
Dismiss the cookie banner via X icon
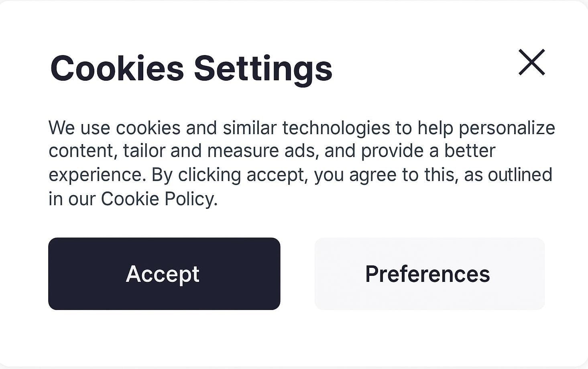(x=531, y=62)
